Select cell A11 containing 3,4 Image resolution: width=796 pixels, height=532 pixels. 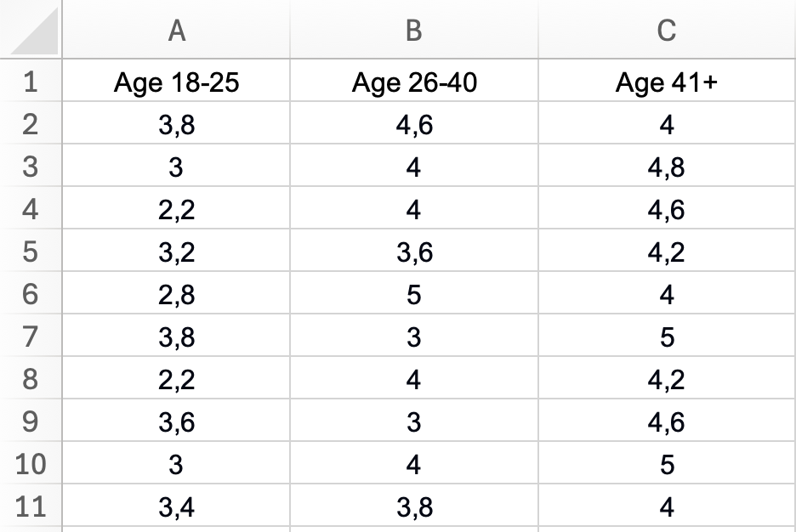click(176, 507)
